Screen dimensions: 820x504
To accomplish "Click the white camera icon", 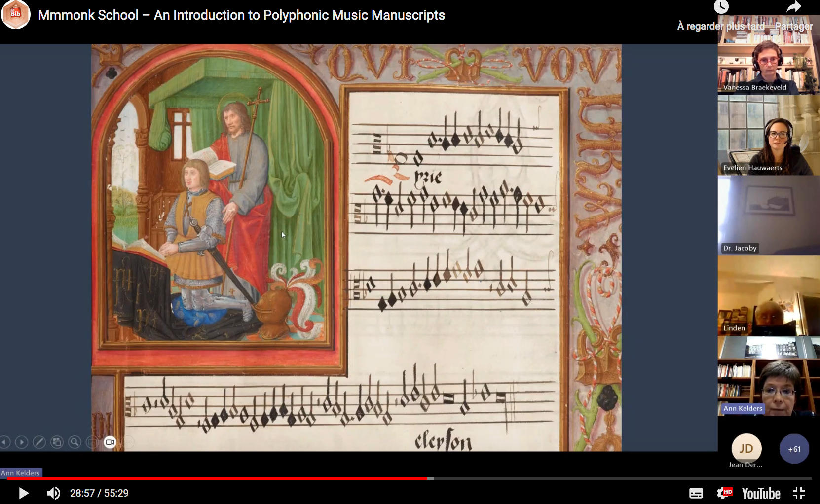I will click(110, 442).
